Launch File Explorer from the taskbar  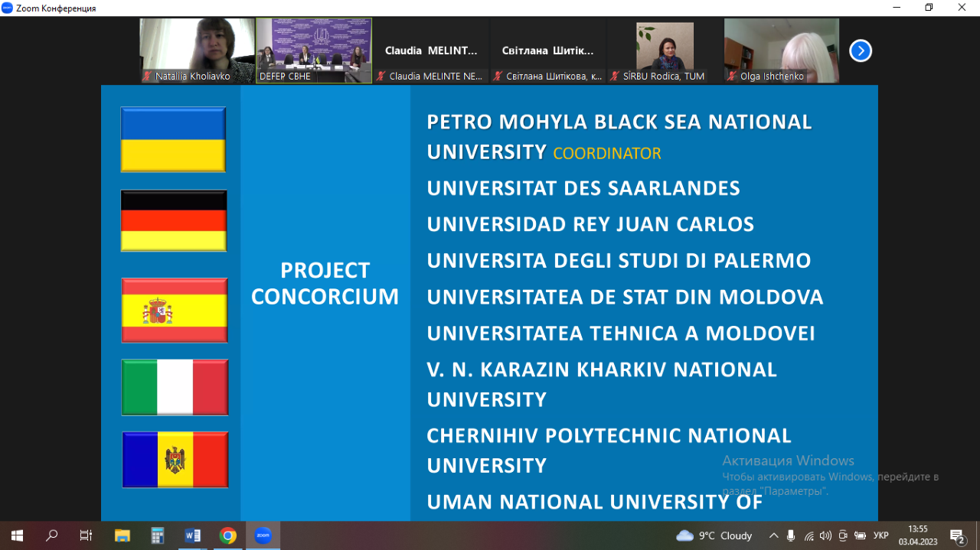(122, 535)
